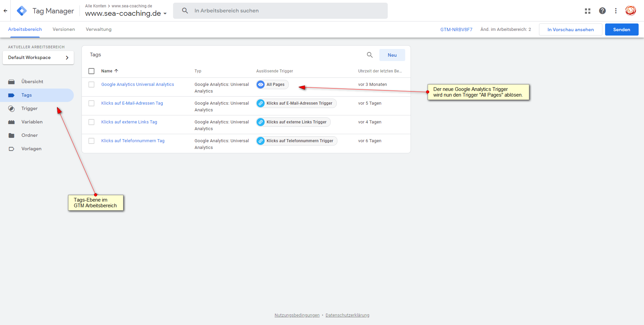The height and width of the screenshot is (325, 644).
Task: Click the 'vor 4 Tagen' cell
Action: pos(370,122)
